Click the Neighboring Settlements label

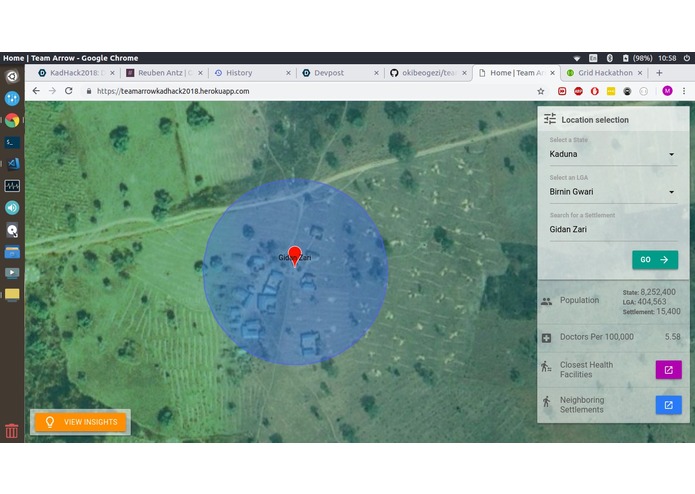pyautogui.click(x=582, y=405)
